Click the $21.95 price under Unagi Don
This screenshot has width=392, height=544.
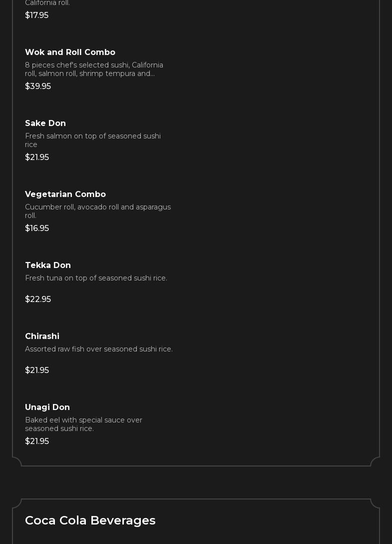[x=37, y=441]
